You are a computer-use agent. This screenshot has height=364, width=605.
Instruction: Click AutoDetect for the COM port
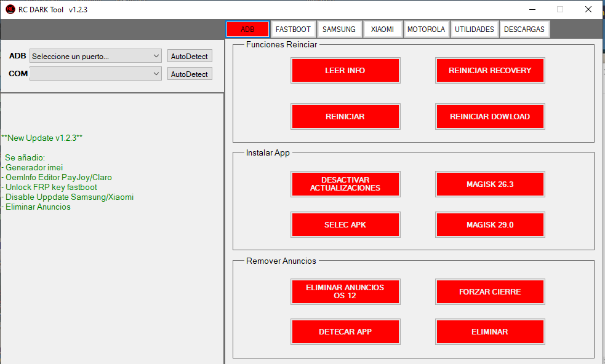click(x=189, y=73)
